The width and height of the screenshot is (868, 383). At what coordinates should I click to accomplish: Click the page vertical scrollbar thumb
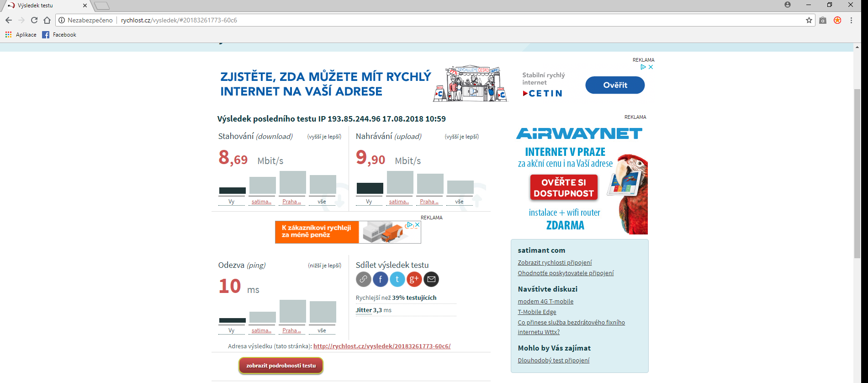(x=857, y=174)
